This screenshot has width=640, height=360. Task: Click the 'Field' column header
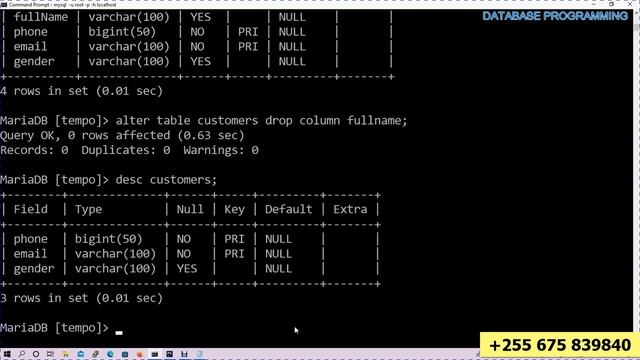click(31, 209)
